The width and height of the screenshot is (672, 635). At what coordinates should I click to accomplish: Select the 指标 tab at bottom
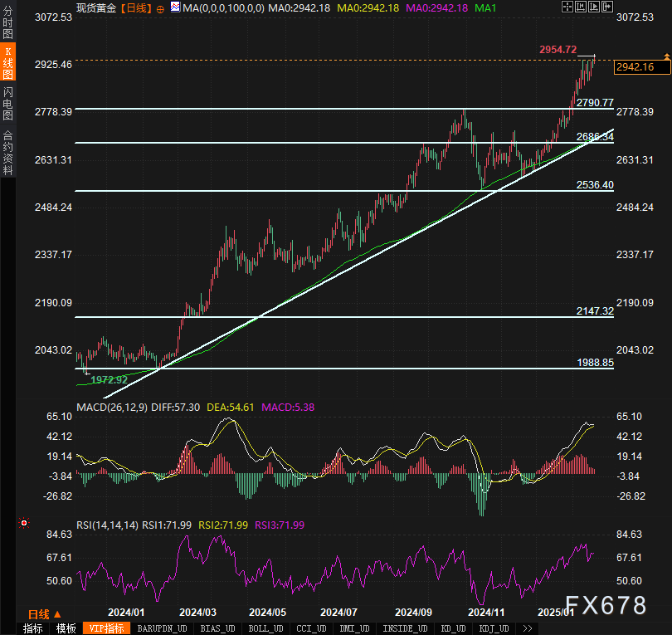33,628
